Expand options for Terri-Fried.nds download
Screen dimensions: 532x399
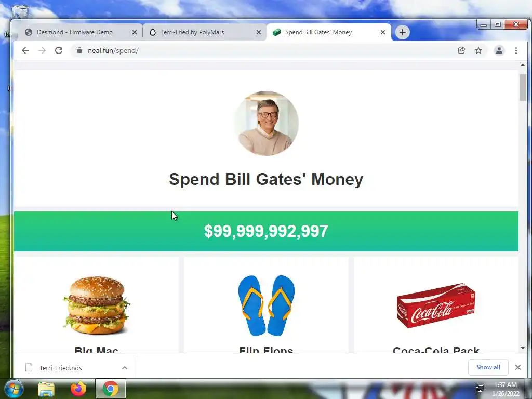[x=125, y=368]
